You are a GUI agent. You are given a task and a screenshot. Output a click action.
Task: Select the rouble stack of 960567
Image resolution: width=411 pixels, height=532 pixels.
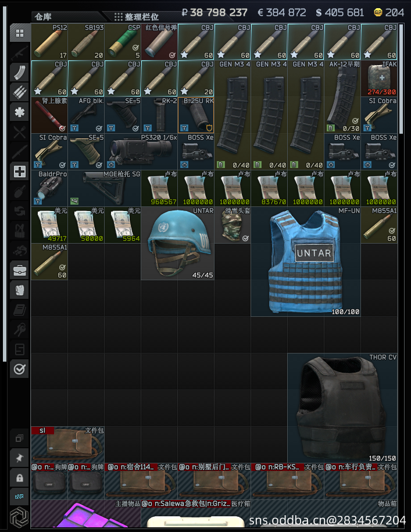pos(159,188)
